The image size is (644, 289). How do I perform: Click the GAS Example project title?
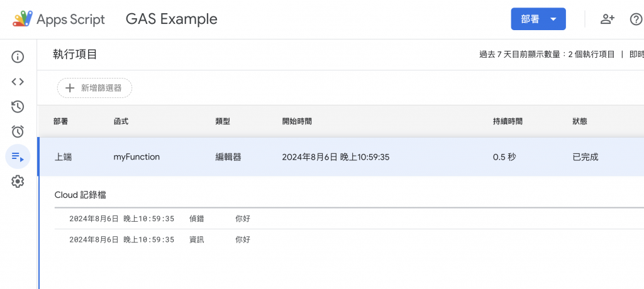point(172,19)
